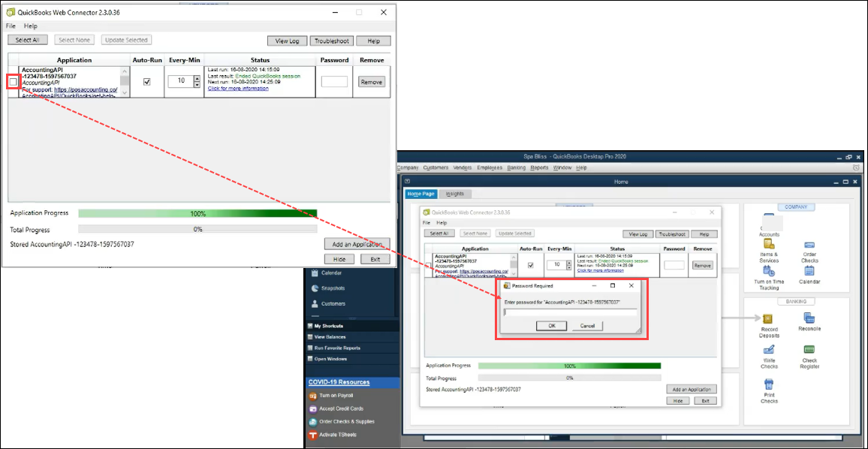This screenshot has height=449, width=868.
Task: Click Help button beside Troubleshoot in large Web Connector
Action: (x=373, y=41)
